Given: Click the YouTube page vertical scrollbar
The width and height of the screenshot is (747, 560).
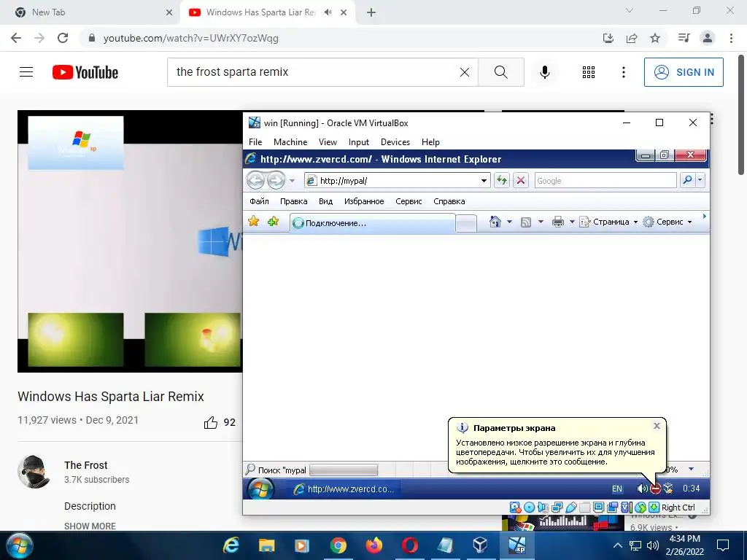Looking at the screenshot, I should click(742, 114).
